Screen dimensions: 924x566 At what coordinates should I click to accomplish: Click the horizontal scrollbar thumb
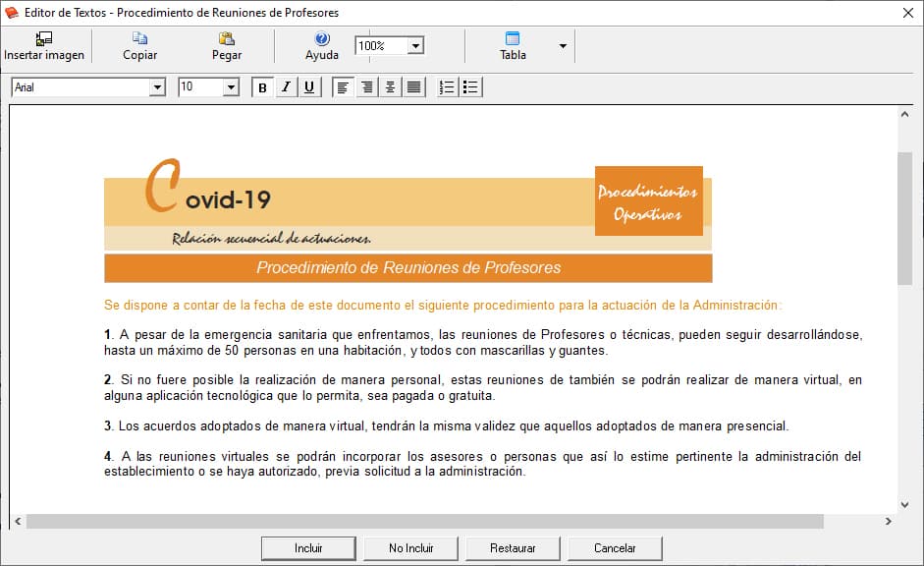(424, 521)
